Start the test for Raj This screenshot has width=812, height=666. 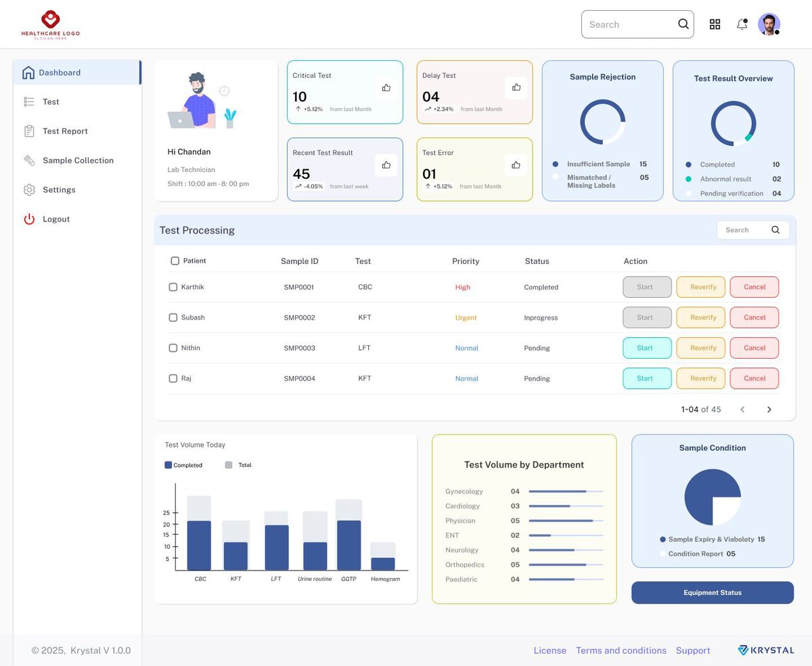[648, 378]
